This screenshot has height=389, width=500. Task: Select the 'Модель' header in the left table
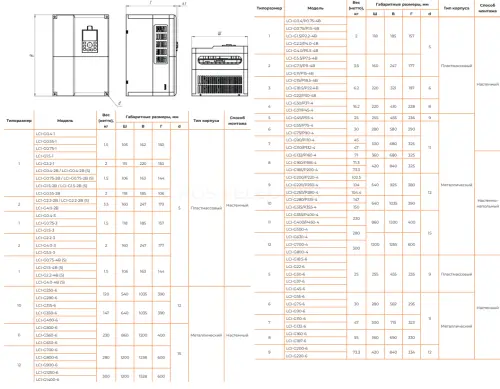click(65, 121)
